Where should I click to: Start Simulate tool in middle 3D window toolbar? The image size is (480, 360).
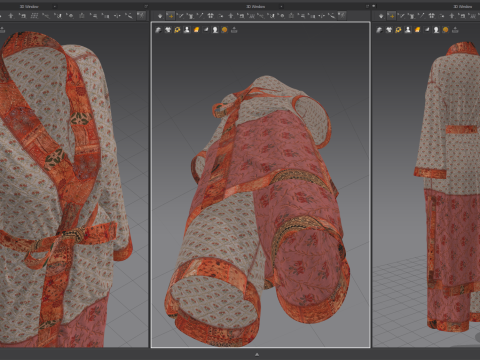(160, 16)
